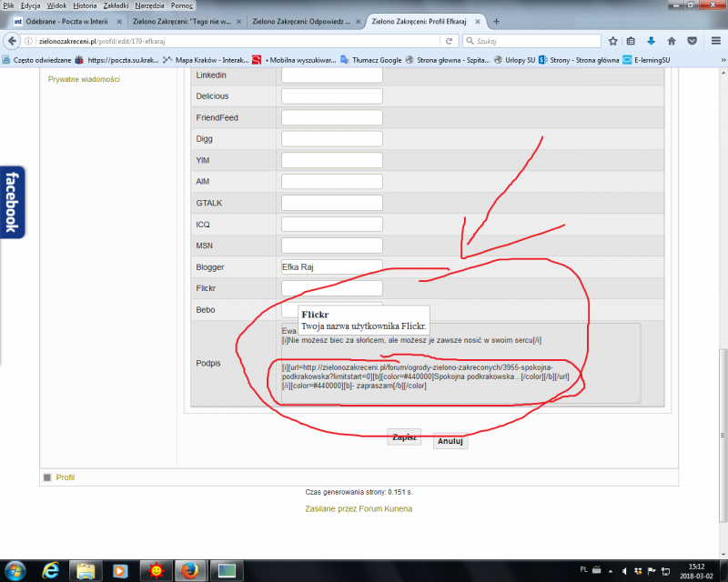Open the Zakładki menu

click(x=117, y=5)
